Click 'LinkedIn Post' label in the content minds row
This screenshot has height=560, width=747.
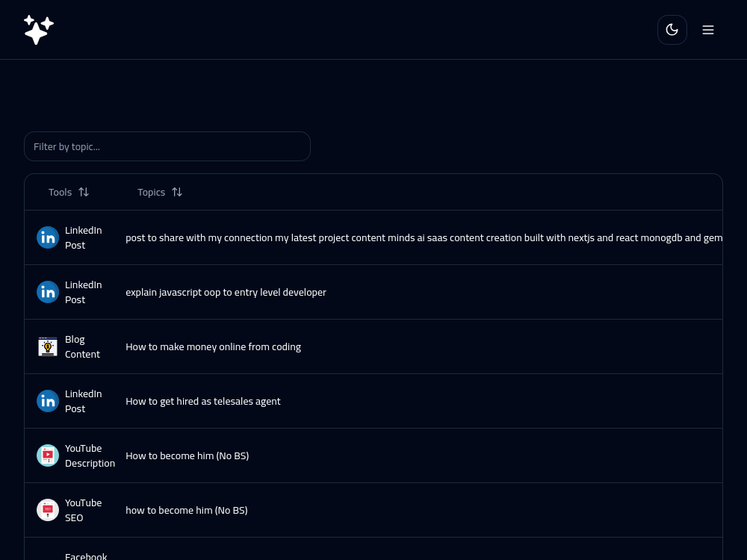click(84, 237)
